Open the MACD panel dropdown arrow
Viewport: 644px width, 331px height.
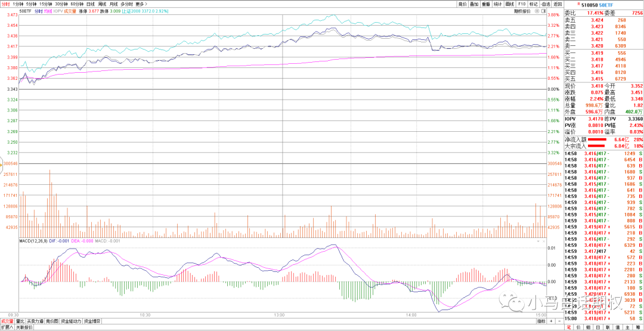point(538,242)
